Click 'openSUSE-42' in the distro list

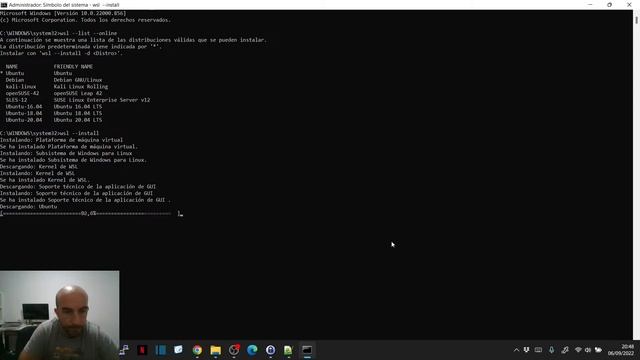22,93
